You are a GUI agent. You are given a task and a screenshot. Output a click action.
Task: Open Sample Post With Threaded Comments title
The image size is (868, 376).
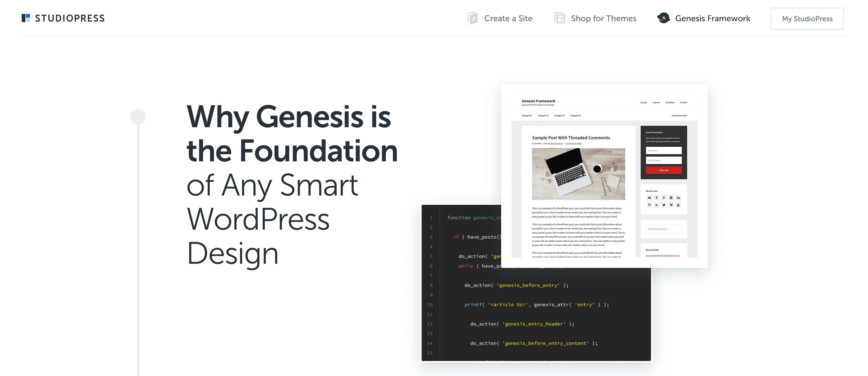571,138
